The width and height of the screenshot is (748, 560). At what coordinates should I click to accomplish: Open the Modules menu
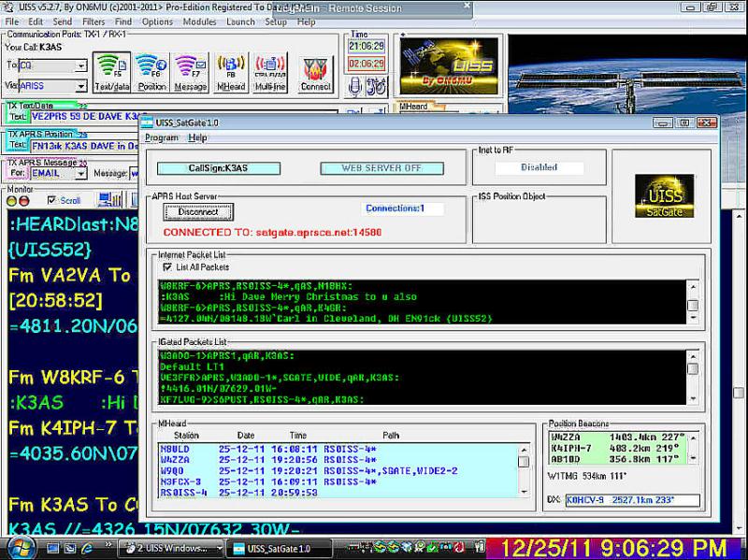point(199,22)
